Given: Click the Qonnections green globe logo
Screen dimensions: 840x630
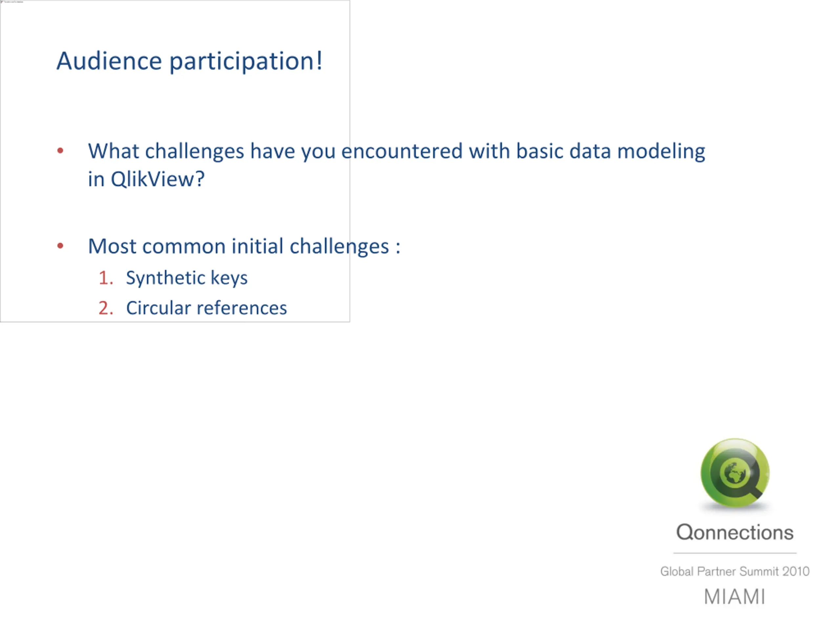Looking at the screenshot, I should [735, 473].
